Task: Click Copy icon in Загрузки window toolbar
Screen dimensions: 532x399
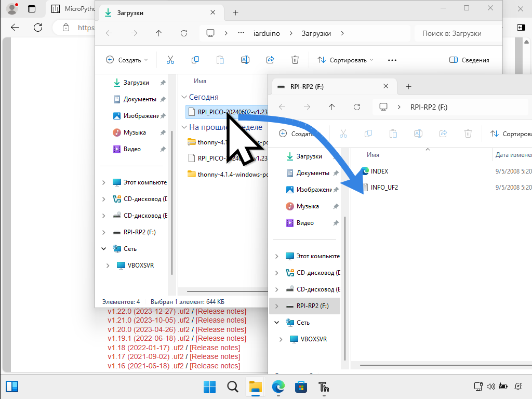Action: (x=195, y=60)
